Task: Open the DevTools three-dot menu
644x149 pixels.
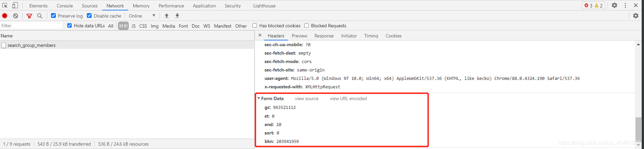Action: click(x=625, y=5)
